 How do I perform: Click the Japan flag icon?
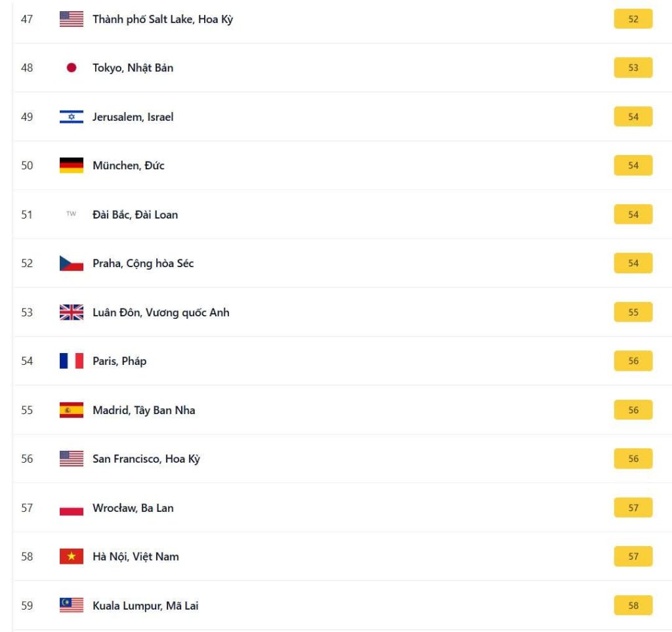click(x=72, y=68)
